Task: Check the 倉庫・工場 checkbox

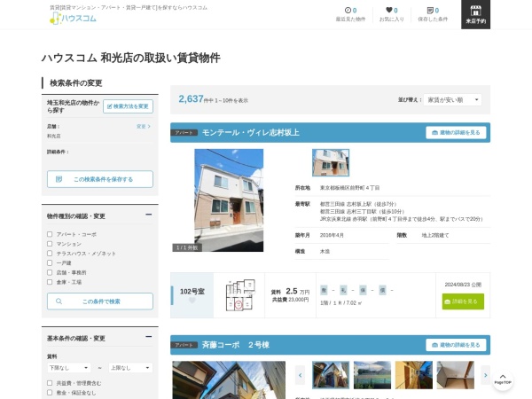Action: (x=50, y=282)
